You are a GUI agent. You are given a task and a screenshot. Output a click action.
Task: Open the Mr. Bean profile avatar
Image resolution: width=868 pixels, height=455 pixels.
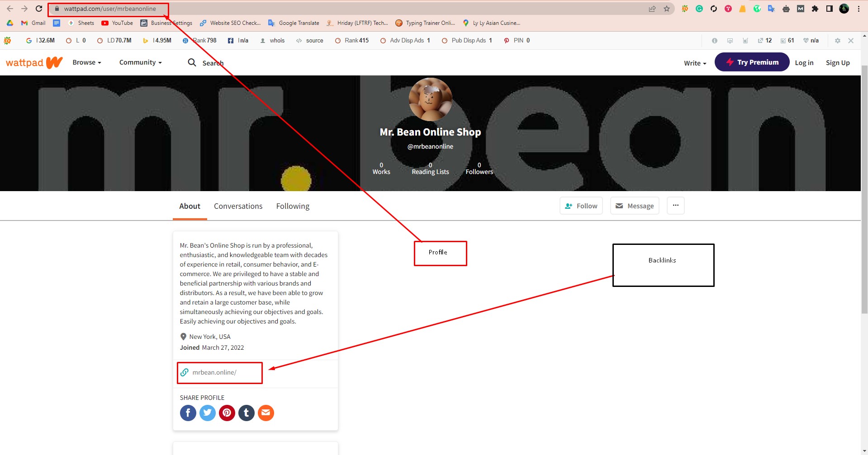tap(430, 99)
